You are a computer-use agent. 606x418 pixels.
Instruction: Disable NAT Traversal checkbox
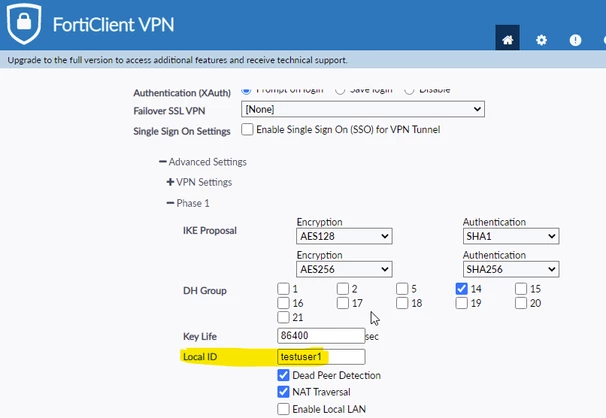283,392
